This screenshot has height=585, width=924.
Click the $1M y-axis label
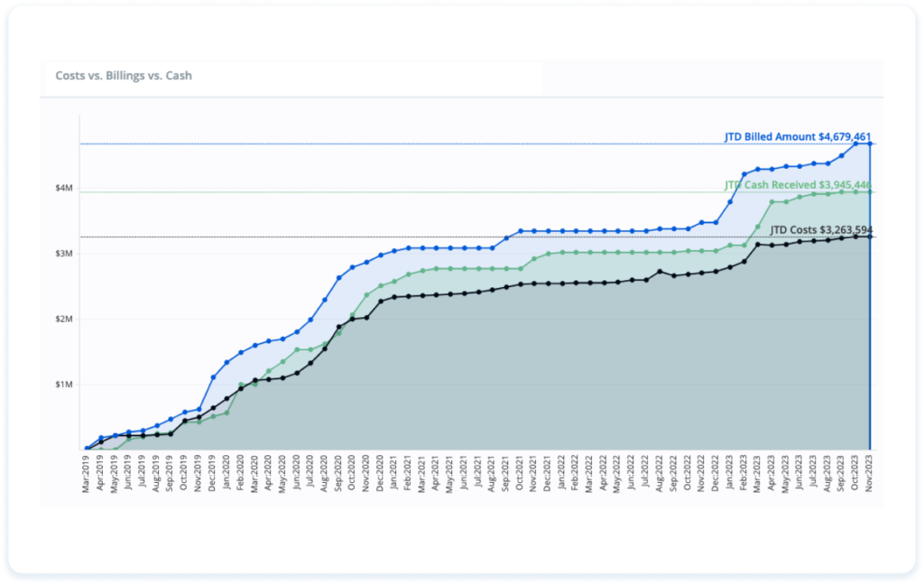[x=64, y=385]
